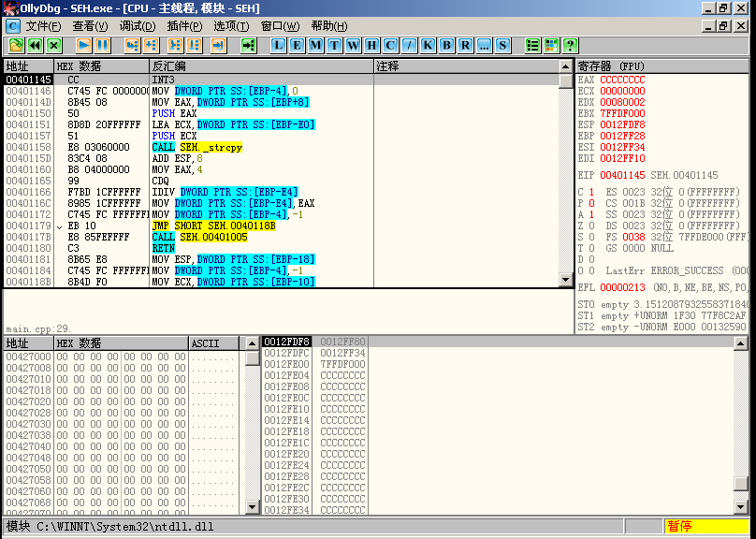756x539 pixels.
Task: Click the green help question mark icon
Action: 570,45
